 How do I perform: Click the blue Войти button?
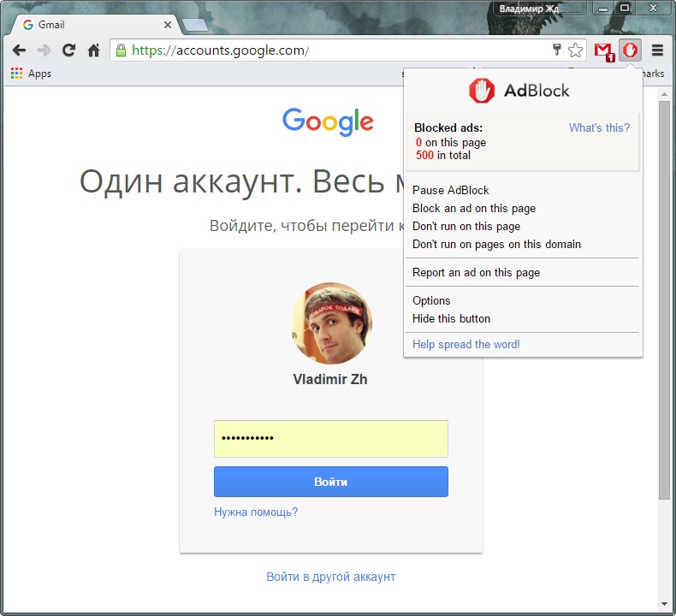click(331, 482)
